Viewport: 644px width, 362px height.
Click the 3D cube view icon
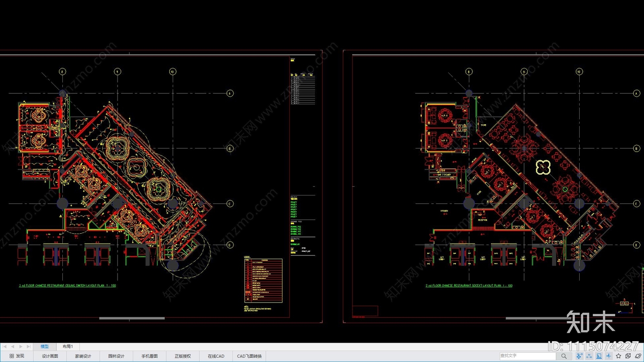click(628, 356)
